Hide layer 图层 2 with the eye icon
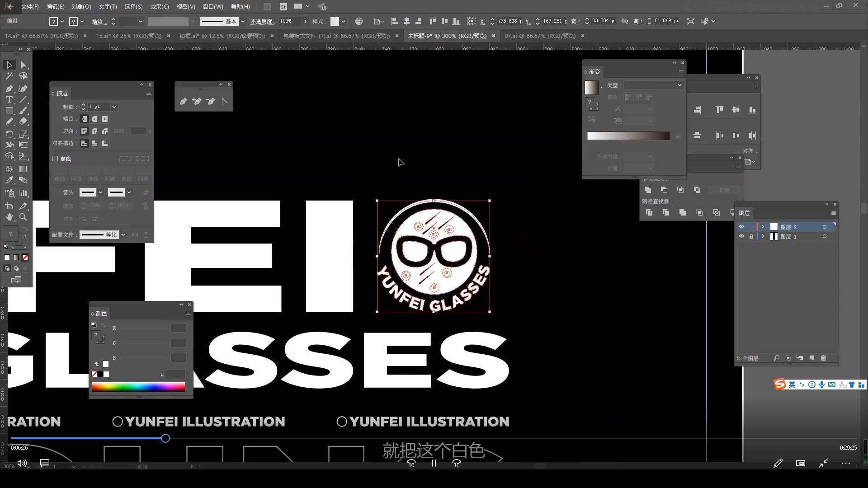Image resolution: width=868 pixels, height=488 pixels. [x=741, y=227]
